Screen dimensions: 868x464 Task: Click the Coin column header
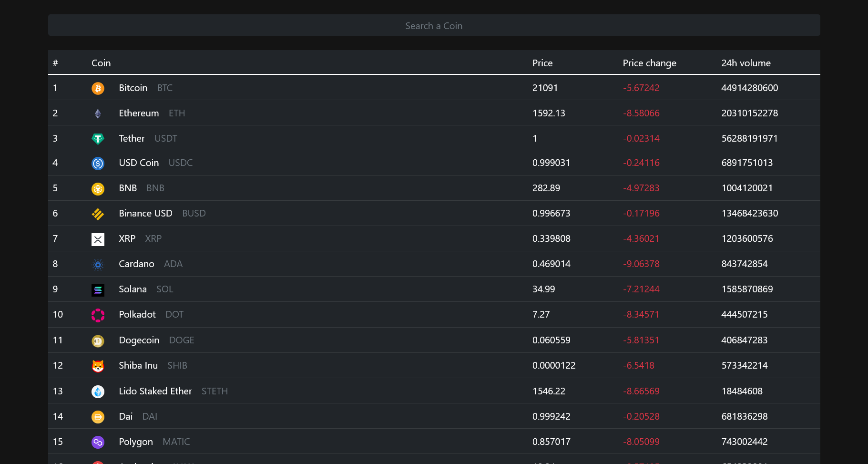point(101,63)
